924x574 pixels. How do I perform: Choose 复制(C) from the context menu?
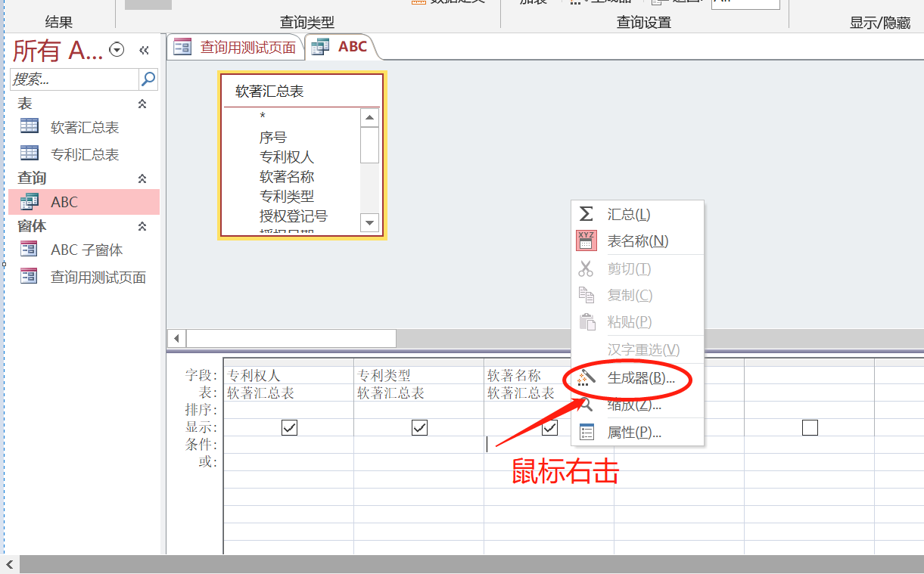click(x=637, y=295)
